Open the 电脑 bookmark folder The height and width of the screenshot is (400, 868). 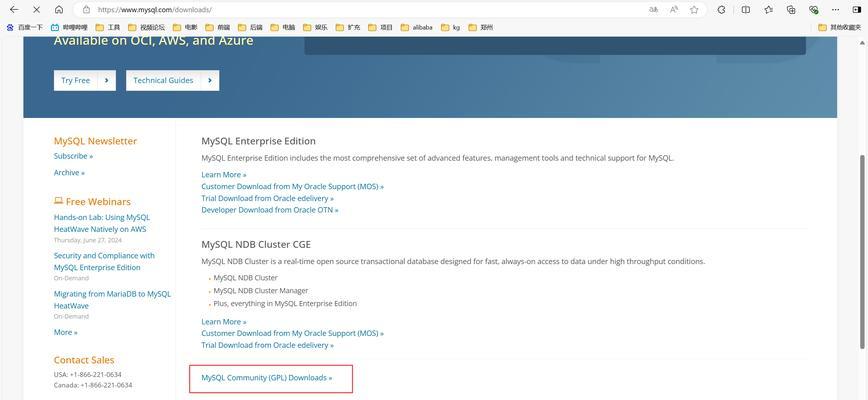tap(282, 27)
